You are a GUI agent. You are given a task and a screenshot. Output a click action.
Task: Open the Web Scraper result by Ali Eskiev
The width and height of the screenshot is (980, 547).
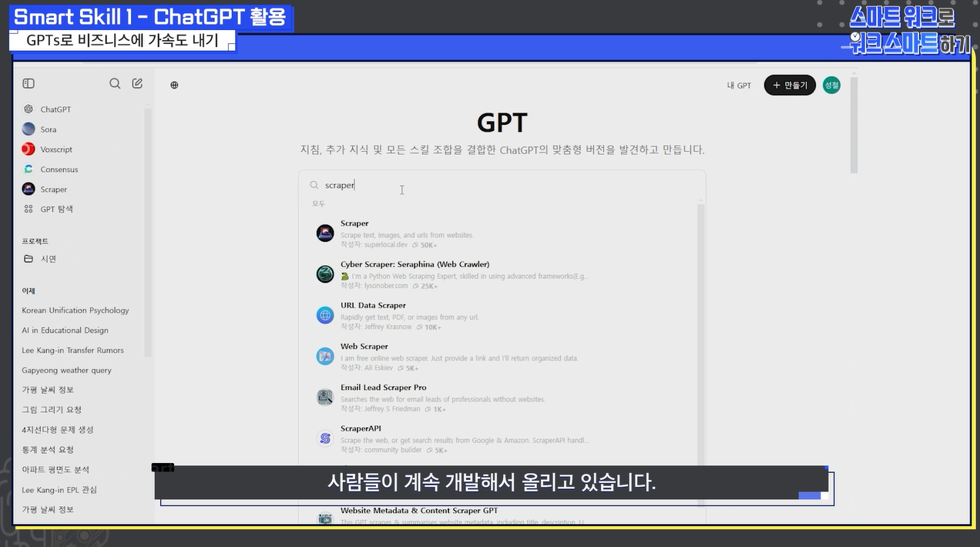(x=364, y=347)
